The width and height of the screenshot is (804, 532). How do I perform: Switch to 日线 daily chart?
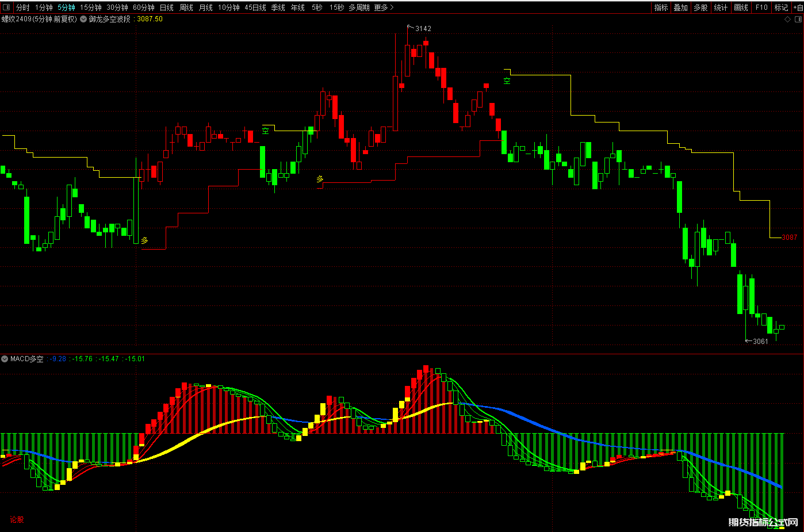(x=166, y=7)
